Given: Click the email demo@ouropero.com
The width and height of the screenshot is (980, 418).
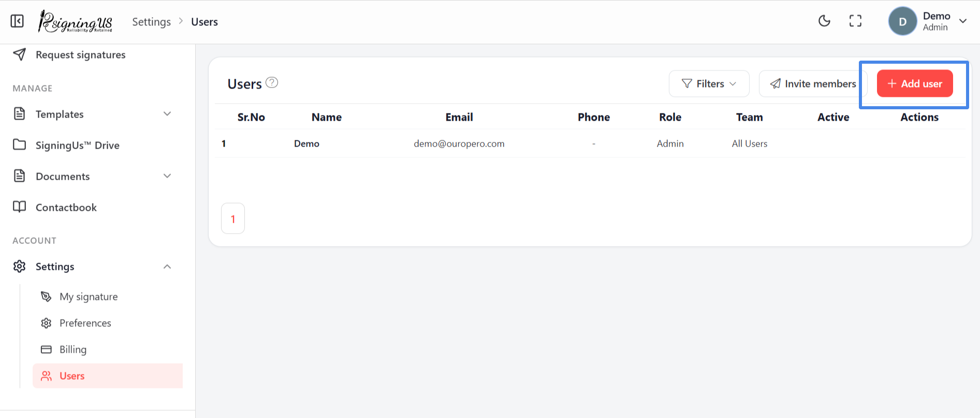Looking at the screenshot, I should (459, 143).
